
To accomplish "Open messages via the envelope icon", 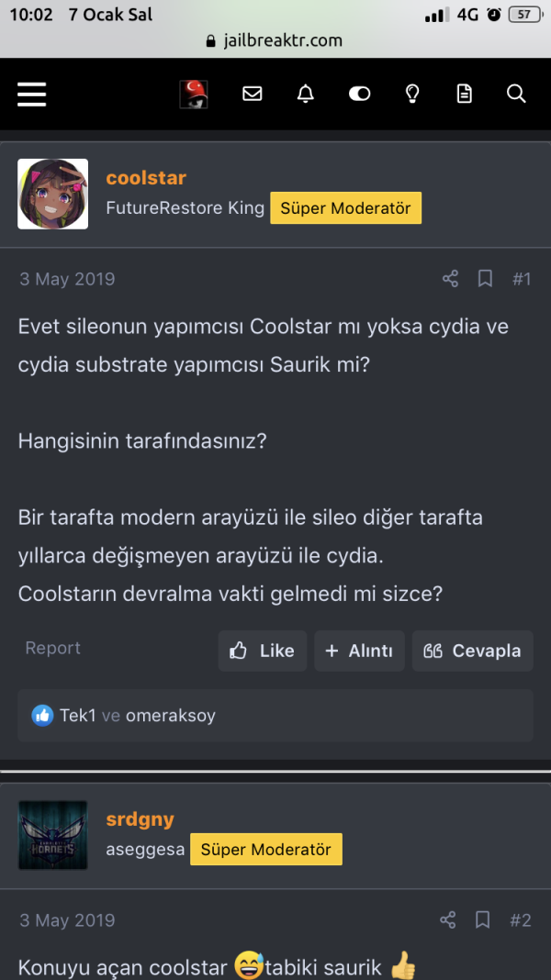I will tap(253, 93).
